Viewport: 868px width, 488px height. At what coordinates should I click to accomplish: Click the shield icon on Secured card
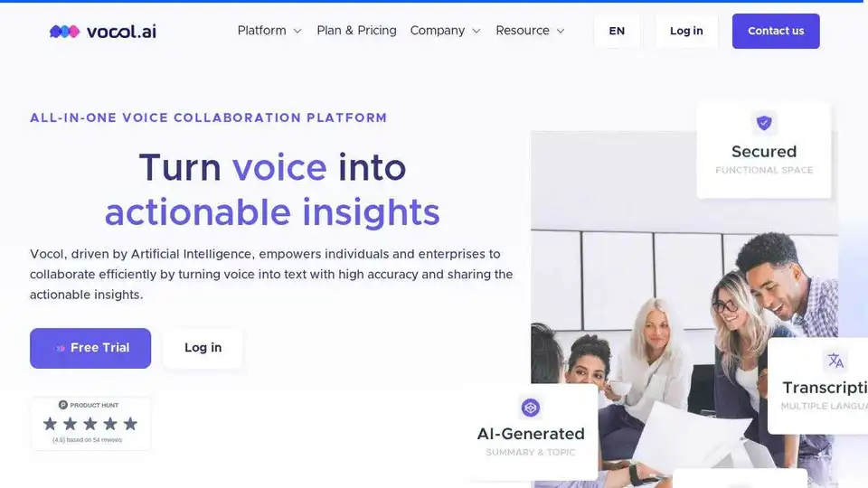click(764, 123)
